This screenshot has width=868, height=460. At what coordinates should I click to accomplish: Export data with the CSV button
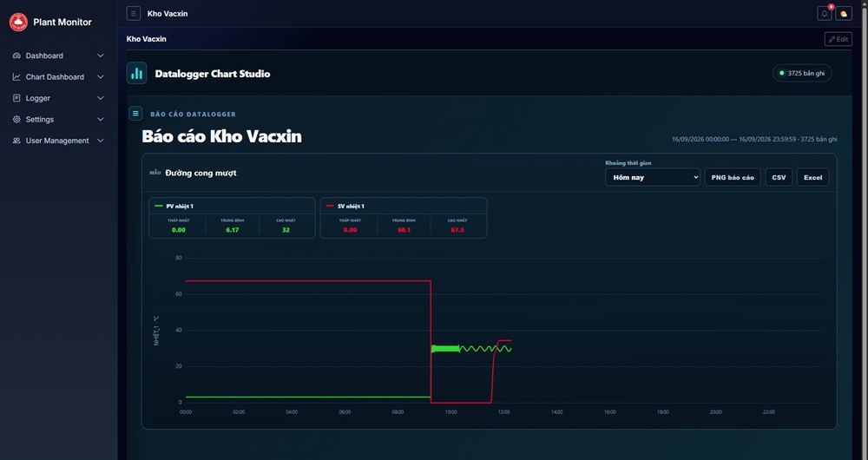pyautogui.click(x=779, y=177)
